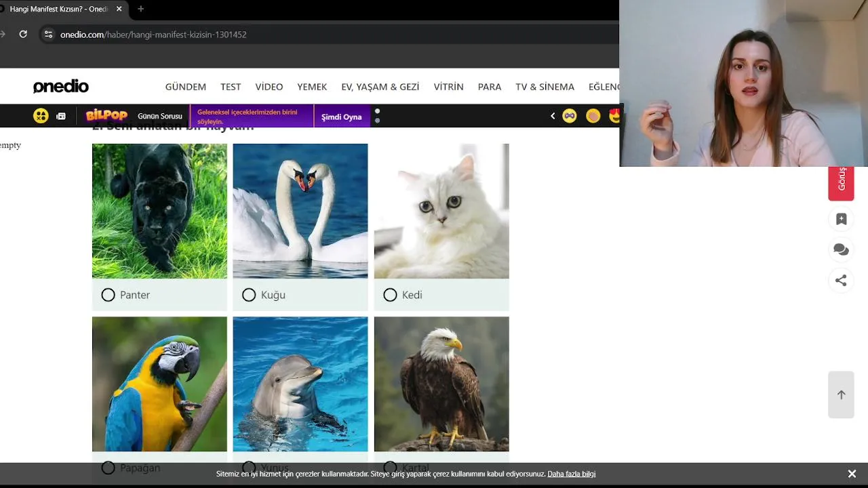Click the Şimdi Oyna button
The image size is (868, 488).
click(342, 117)
